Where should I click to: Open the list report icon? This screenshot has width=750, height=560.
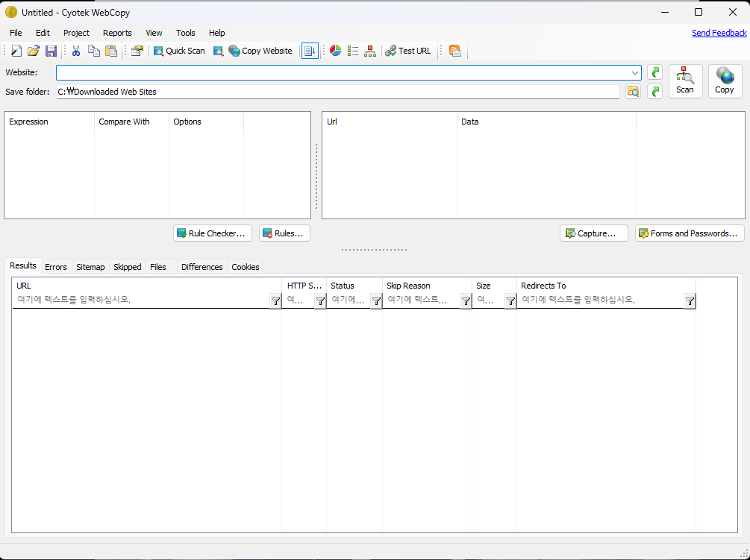[353, 51]
